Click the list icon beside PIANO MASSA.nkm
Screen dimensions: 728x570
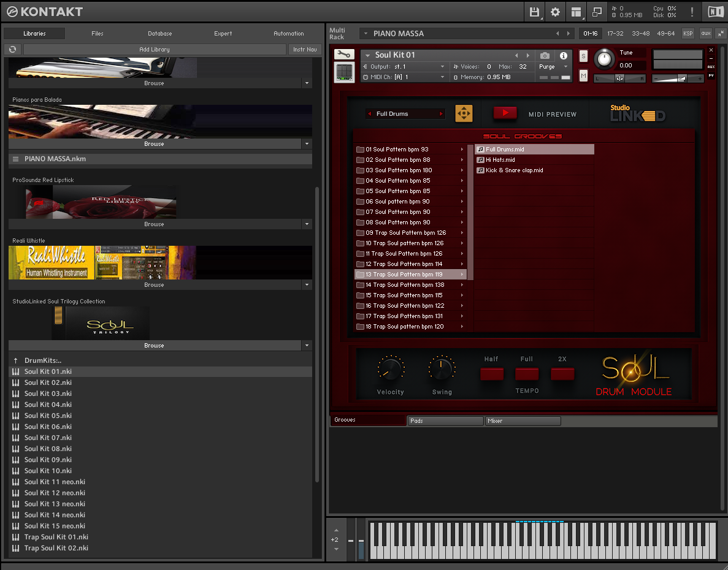click(16, 159)
